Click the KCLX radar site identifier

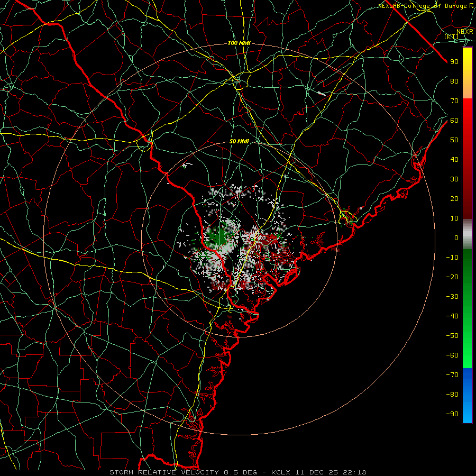click(281, 472)
